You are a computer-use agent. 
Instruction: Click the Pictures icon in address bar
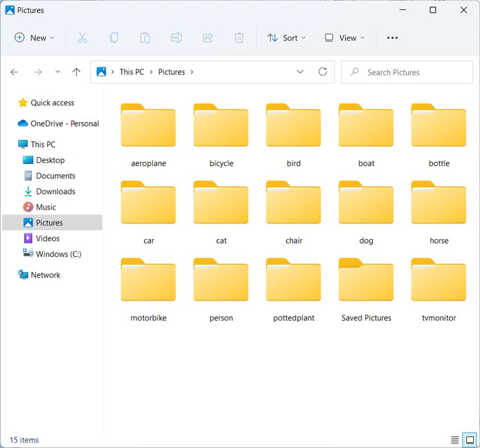[x=101, y=72]
